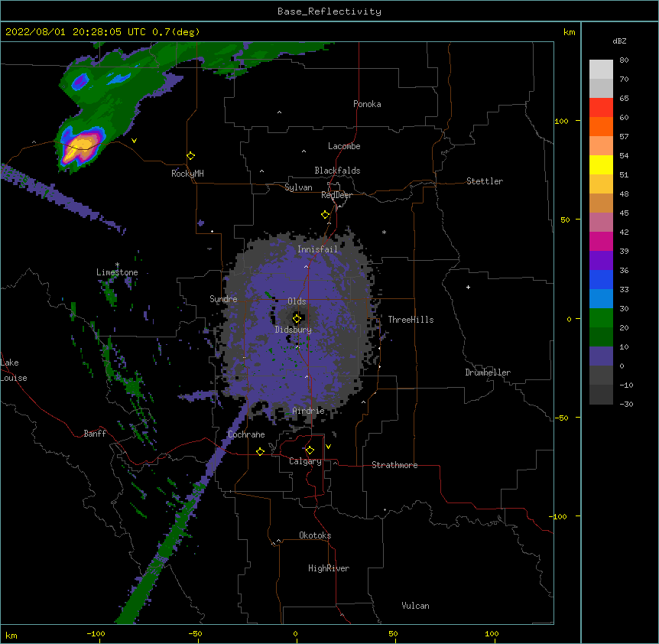Click the dBZ legend heading

coord(619,41)
